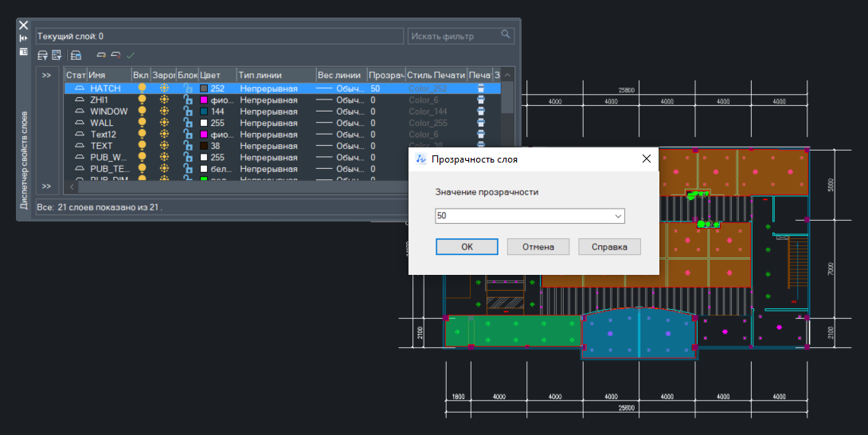Screen dimensions: 868x435
Task: Open the transparency value dropdown arrow
Action: coord(618,216)
